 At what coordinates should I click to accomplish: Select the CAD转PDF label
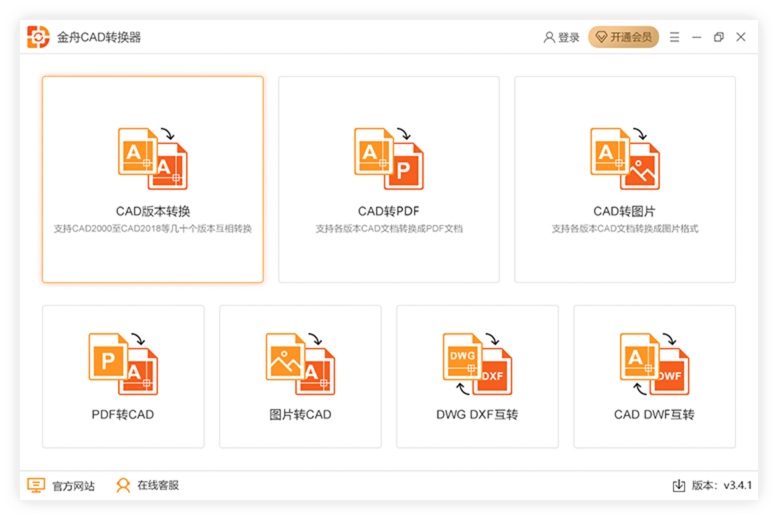coord(389,211)
